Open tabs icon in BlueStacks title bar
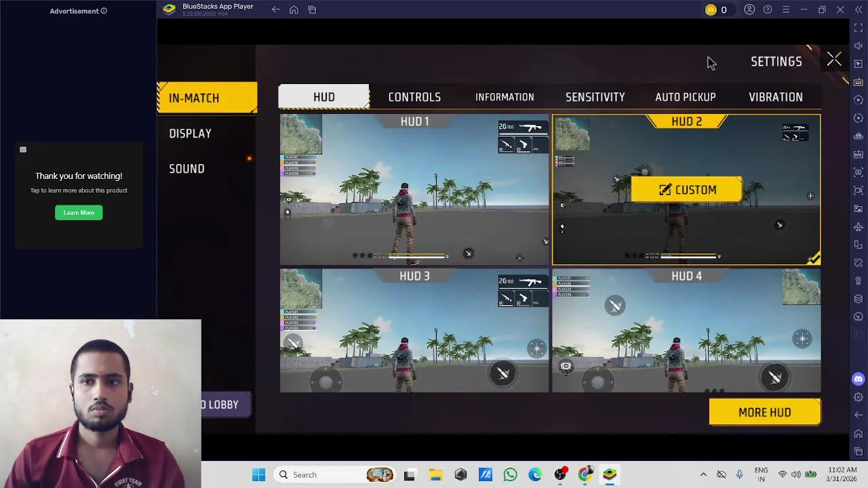Image resolution: width=868 pixels, height=488 pixels. pos(312,9)
